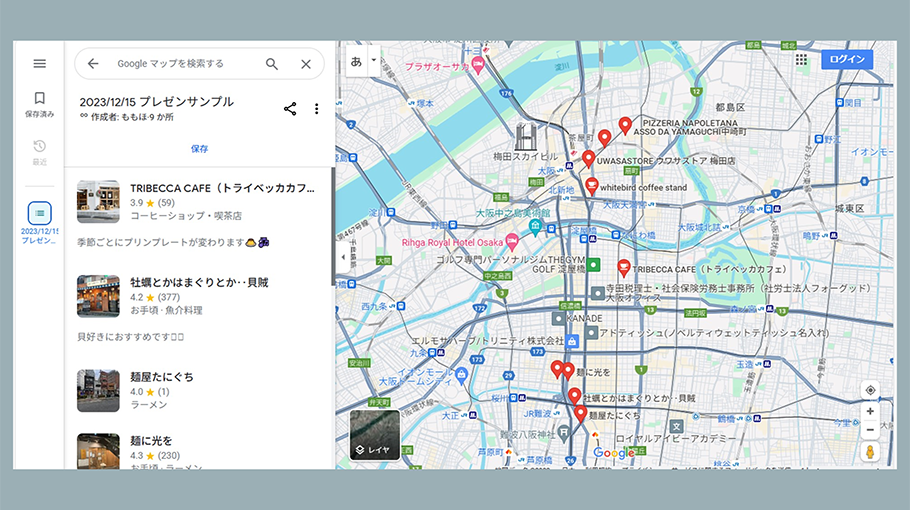Collapse the side panel arrow
This screenshot has width=910, height=510.
coord(343,257)
